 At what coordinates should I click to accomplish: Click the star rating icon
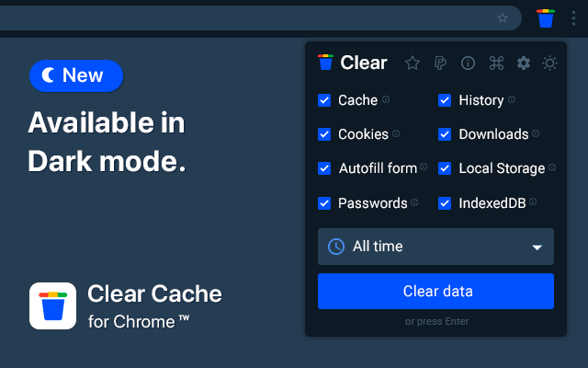413,63
